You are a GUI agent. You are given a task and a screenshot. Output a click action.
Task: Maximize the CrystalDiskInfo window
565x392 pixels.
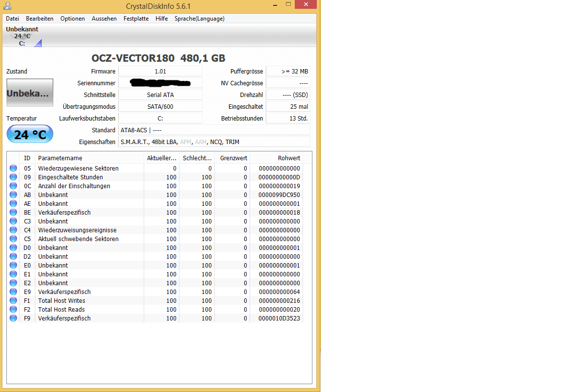click(288, 5)
